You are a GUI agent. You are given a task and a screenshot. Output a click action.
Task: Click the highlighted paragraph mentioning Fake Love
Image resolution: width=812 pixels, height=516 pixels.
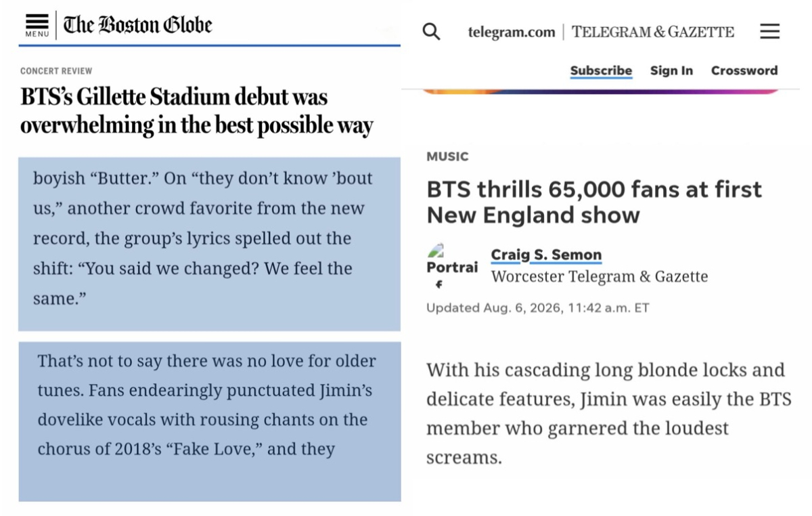click(x=209, y=421)
